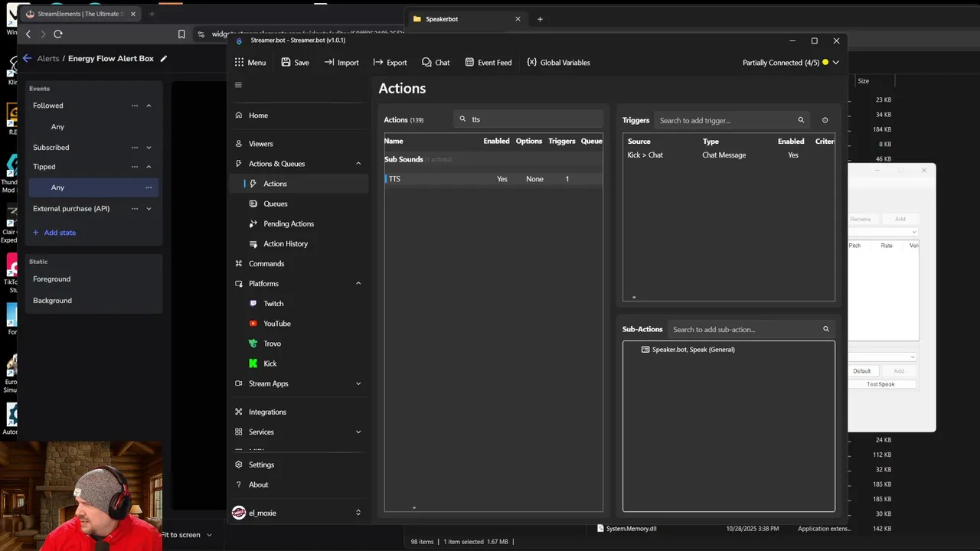Click the triggers info icon
Viewport: 980px width, 551px height.
coord(825,120)
